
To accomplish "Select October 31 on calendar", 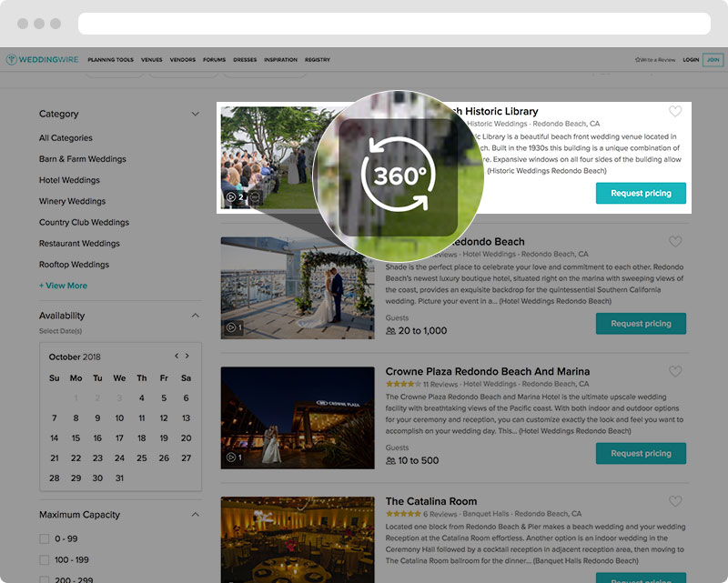I will click(119, 477).
